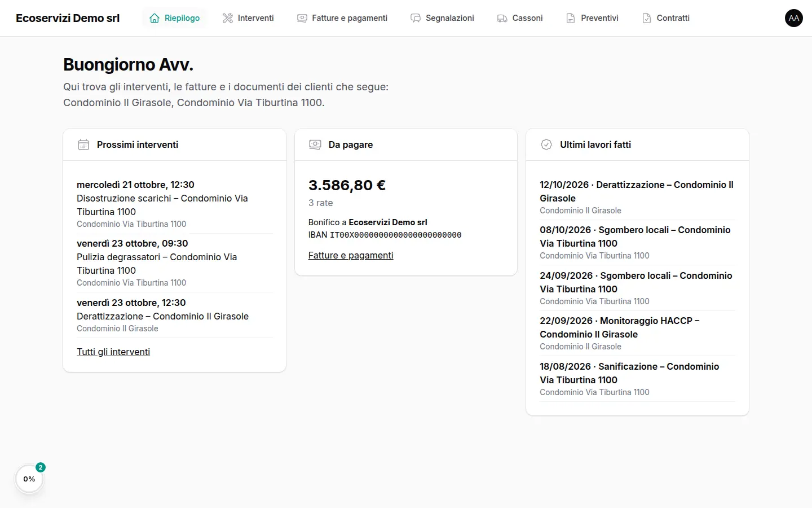Click the 18/08/2026 Sanificazione entry
812x508 pixels.
pos(637,379)
